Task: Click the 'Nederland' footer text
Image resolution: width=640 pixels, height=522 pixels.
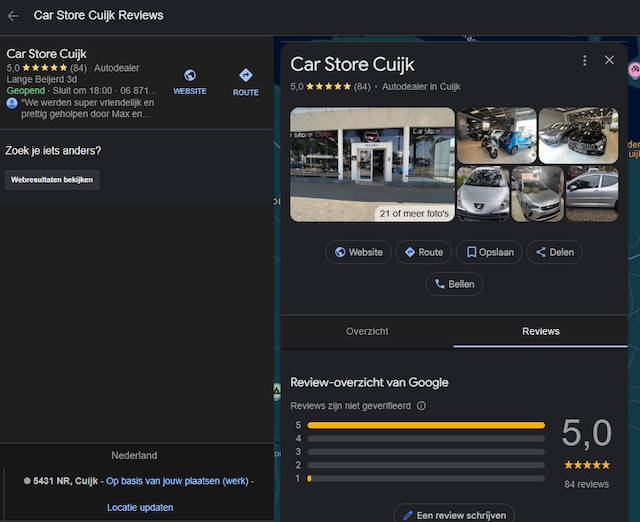Action: [134, 455]
